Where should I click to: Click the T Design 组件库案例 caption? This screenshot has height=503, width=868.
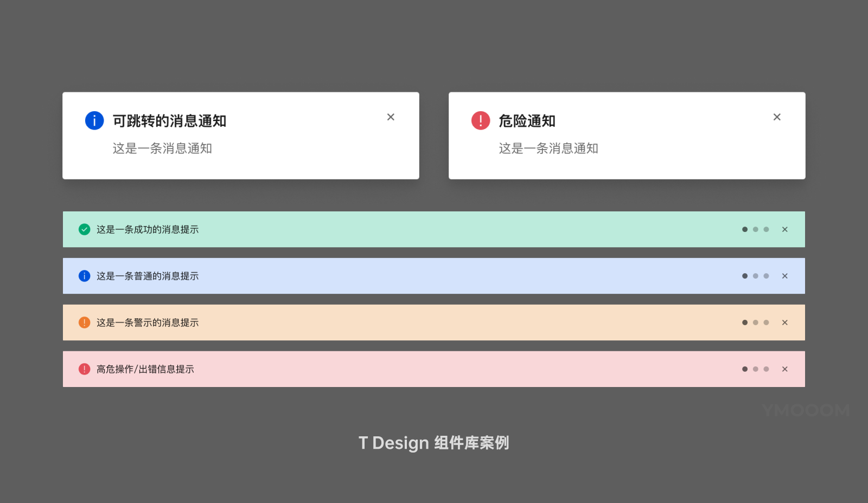tap(433, 443)
